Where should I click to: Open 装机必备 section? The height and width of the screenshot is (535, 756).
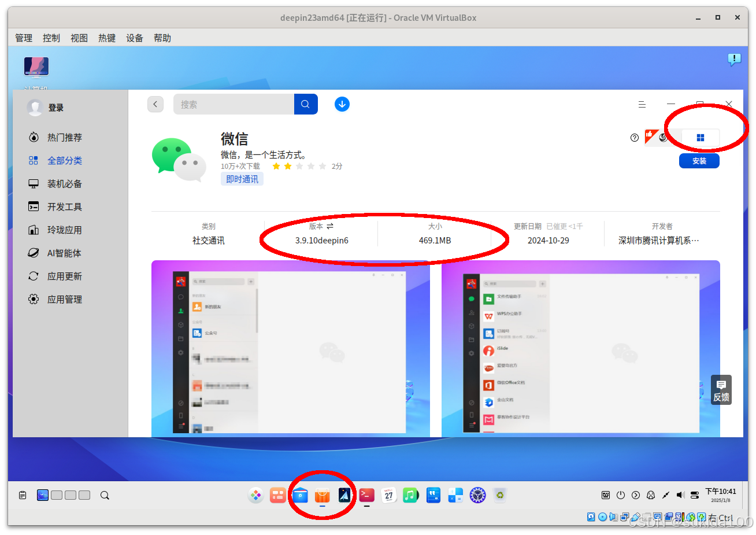[x=55, y=184]
